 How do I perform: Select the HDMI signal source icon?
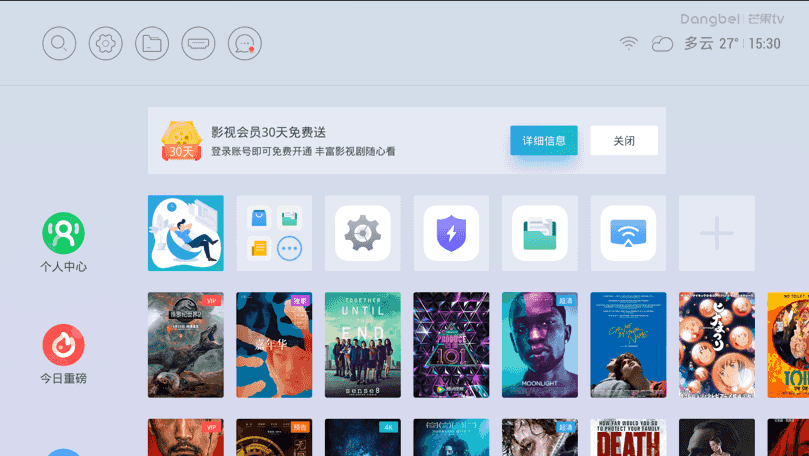point(198,43)
